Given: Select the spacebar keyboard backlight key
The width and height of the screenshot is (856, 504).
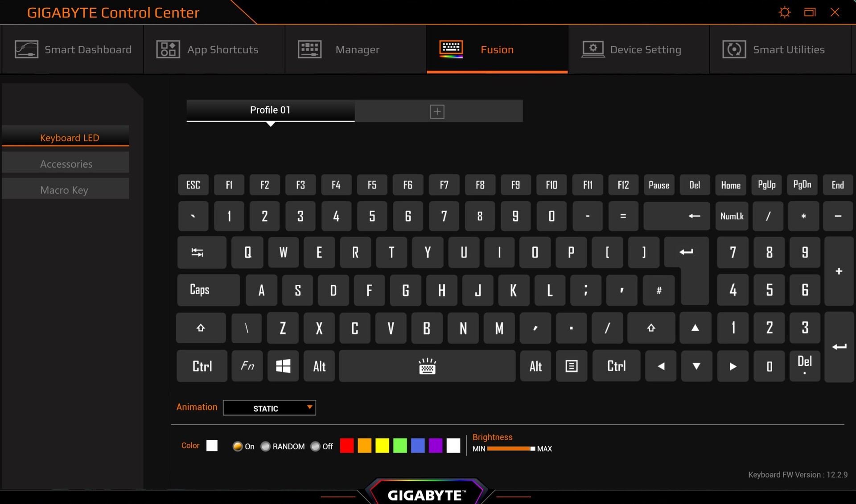Looking at the screenshot, I should click(427, 366).
